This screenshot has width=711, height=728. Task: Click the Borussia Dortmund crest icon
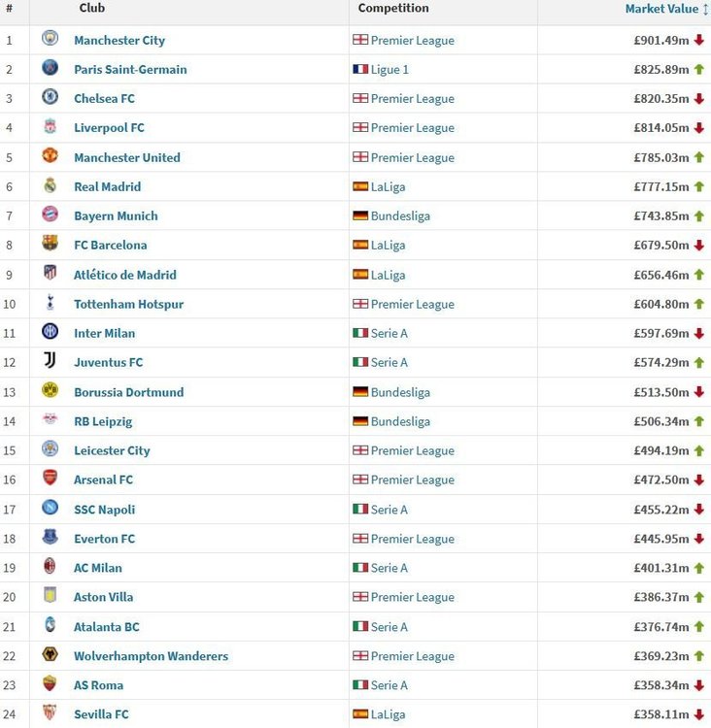pyautogui.click(x=51, y=389)
